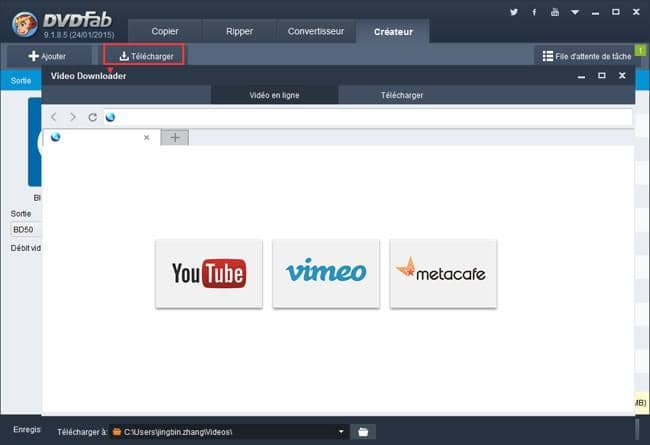Image resolution: width=650 pixels, height=445 pixels.
Task: Maximize the Video Downloader window
Action: 601,75
